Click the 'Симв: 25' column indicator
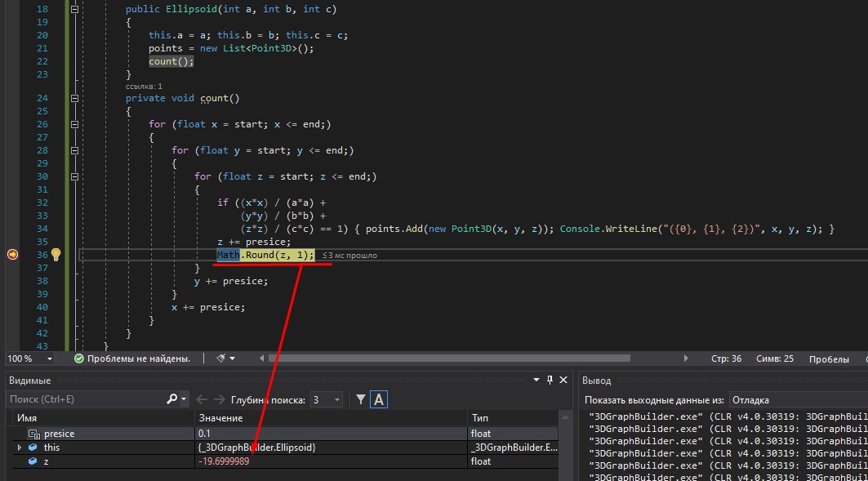868x481 pixels. [774, 359]
